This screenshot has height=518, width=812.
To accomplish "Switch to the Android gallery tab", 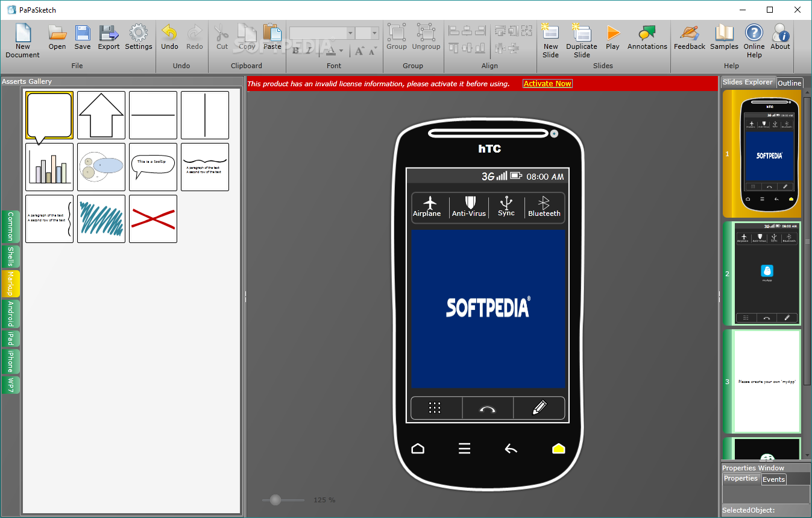I will pos(11,314).
